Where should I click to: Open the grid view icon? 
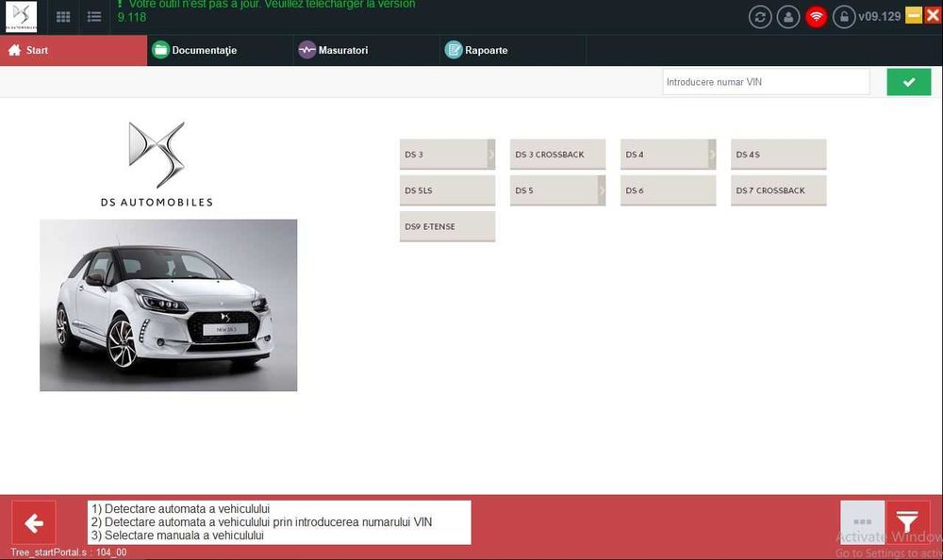[63, 17]
